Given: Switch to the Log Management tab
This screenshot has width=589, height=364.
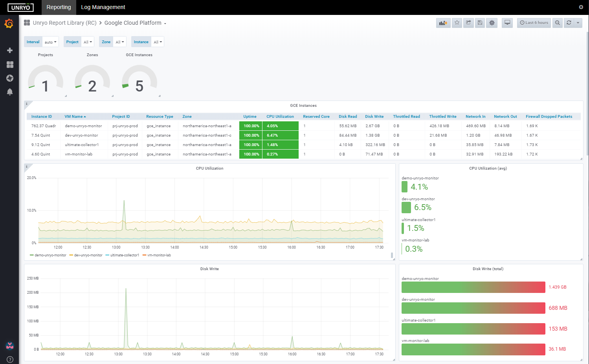Looking at the screenshot, I should click(103, 7).
